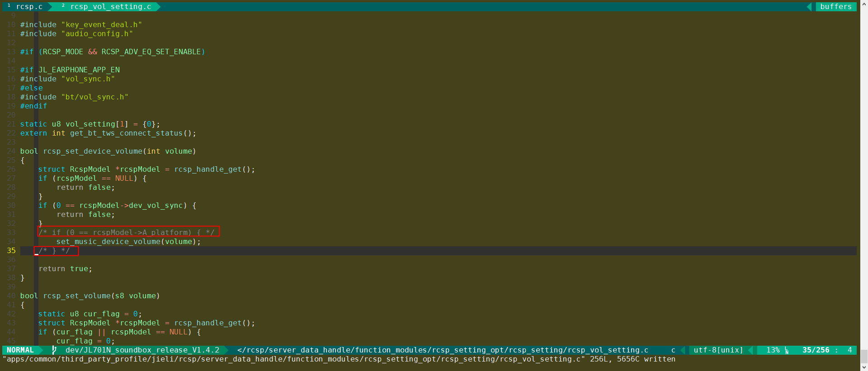Place cursor on '#include "key_event_deal.h"' line

pyautogui.click(x=81, y=25)
